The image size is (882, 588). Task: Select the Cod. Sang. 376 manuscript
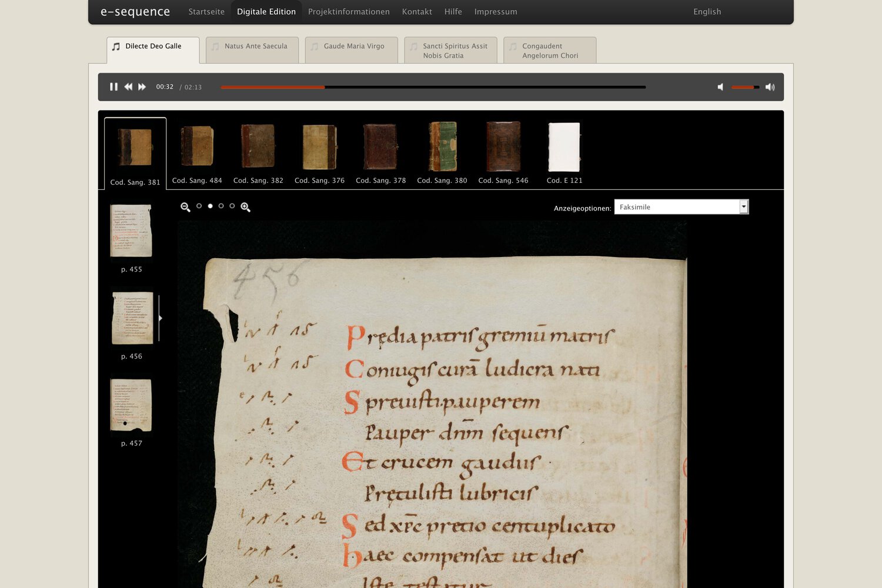pos(319,153)
